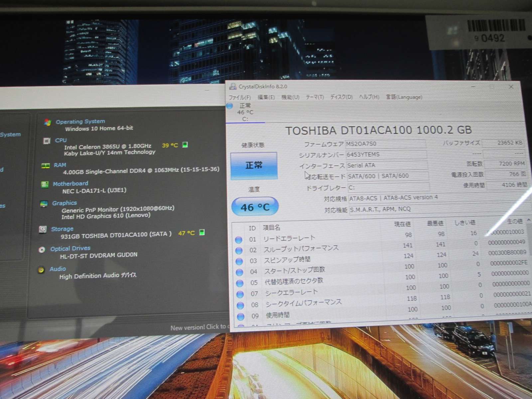The image size is (532, 399).
Task: Click the transfer mode field SATA/600
Action: (x=388, y=176)
